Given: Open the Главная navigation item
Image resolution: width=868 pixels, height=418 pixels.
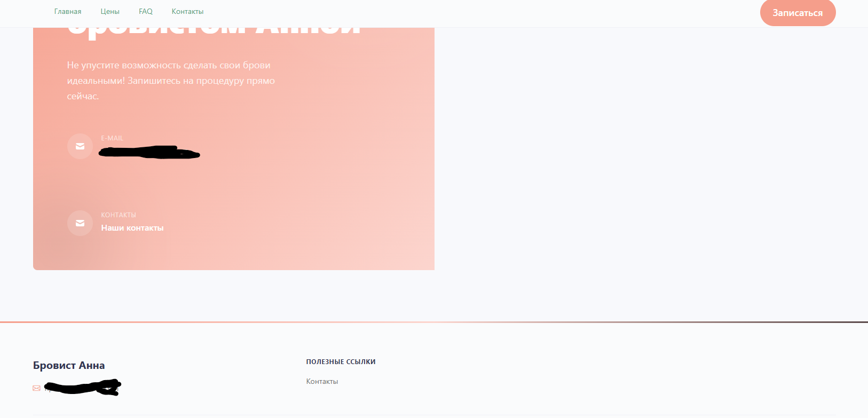Looking at the screenshot, I should tap(68, 11).
